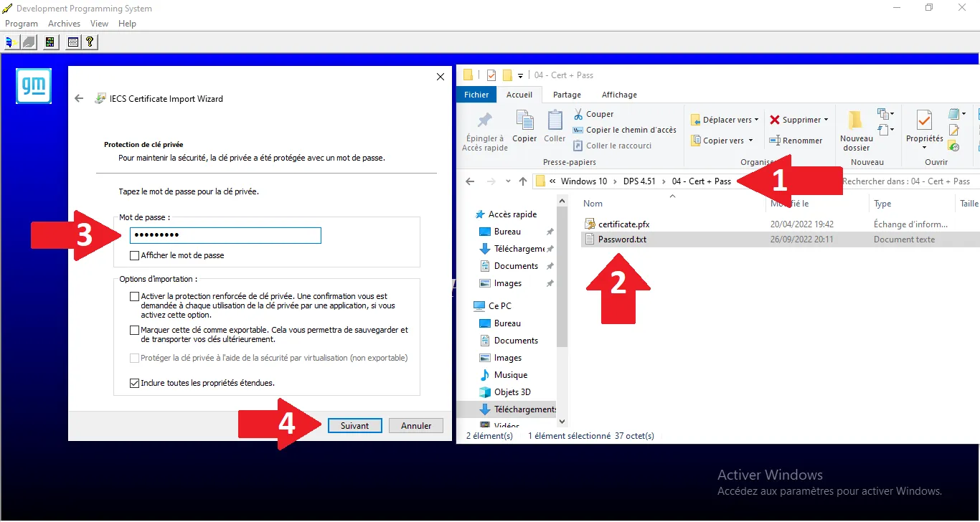Click the Annuler button
Viewport: 980px width, 522px height.
click(x=416, y=426)
